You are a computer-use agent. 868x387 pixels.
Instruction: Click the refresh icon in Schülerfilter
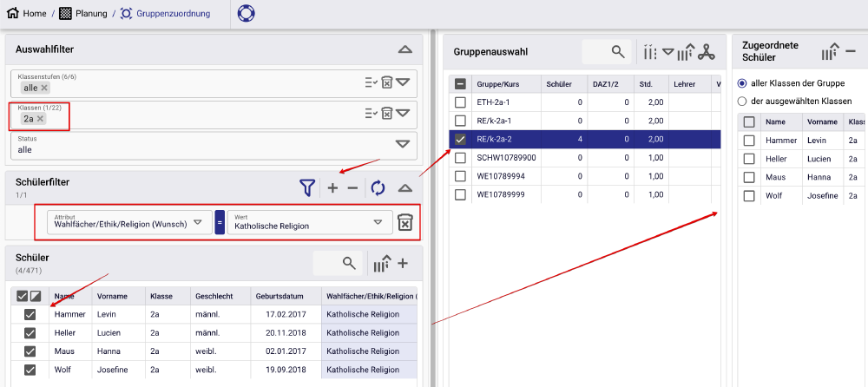[x=378, y=187]
